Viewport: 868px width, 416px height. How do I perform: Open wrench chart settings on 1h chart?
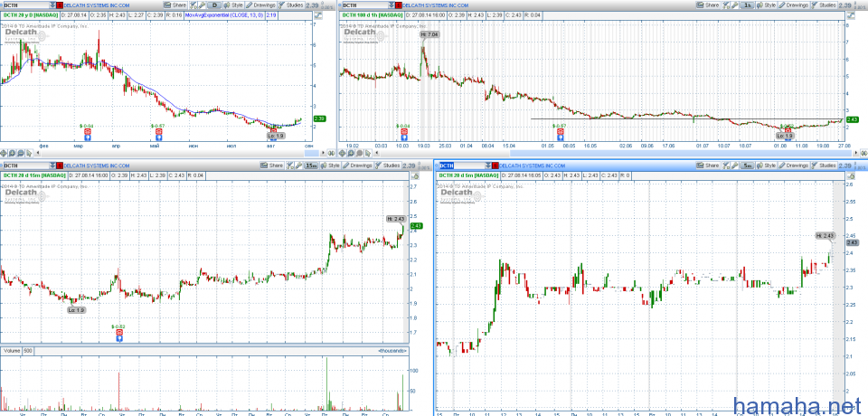735,5
